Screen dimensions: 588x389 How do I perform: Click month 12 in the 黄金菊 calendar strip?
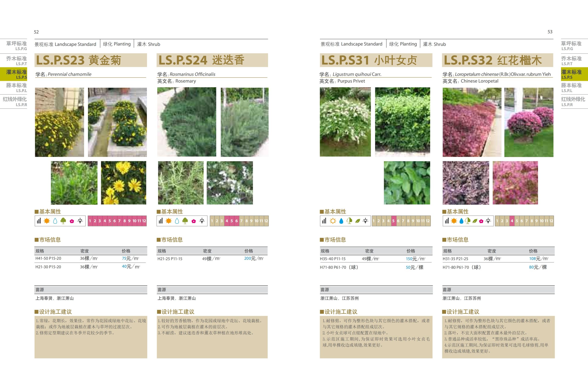(x=144, y=221)
